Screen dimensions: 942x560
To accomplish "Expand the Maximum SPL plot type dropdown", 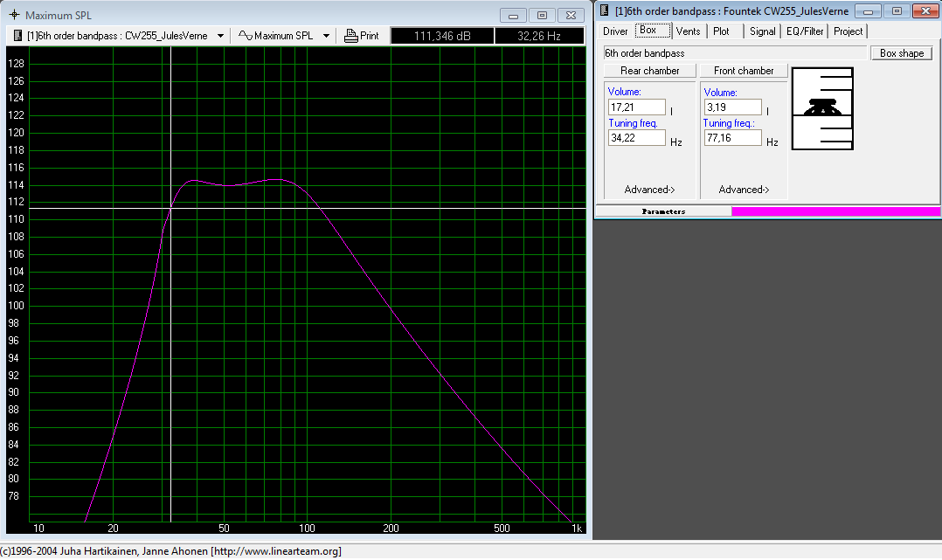I will (x=326, y=36).
